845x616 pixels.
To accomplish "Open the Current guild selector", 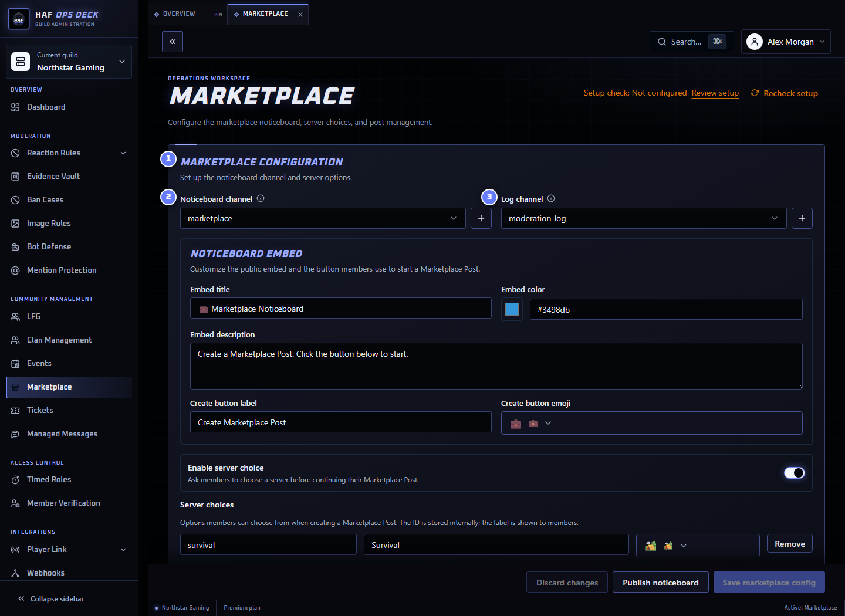I will tap(69, 62).
